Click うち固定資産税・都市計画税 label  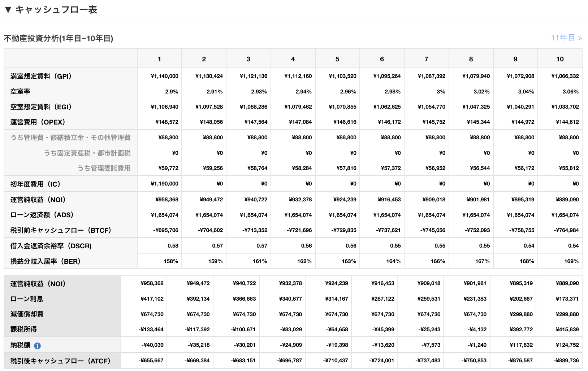[87, 153]
